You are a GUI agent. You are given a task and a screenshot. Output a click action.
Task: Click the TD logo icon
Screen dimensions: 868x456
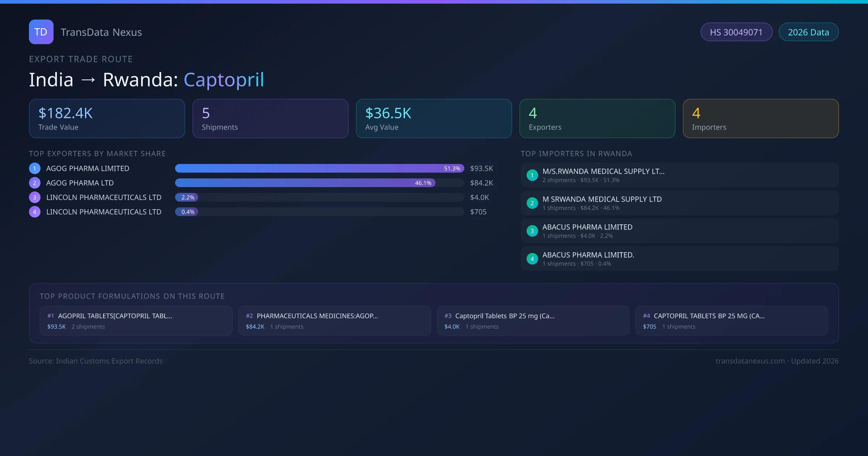(x=41, y=32)
